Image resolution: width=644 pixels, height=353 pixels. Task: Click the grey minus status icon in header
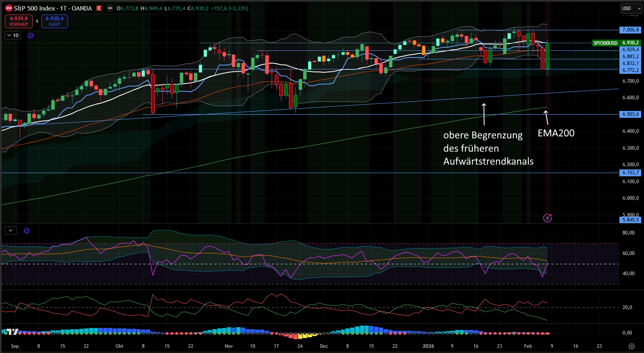(110, 8)
